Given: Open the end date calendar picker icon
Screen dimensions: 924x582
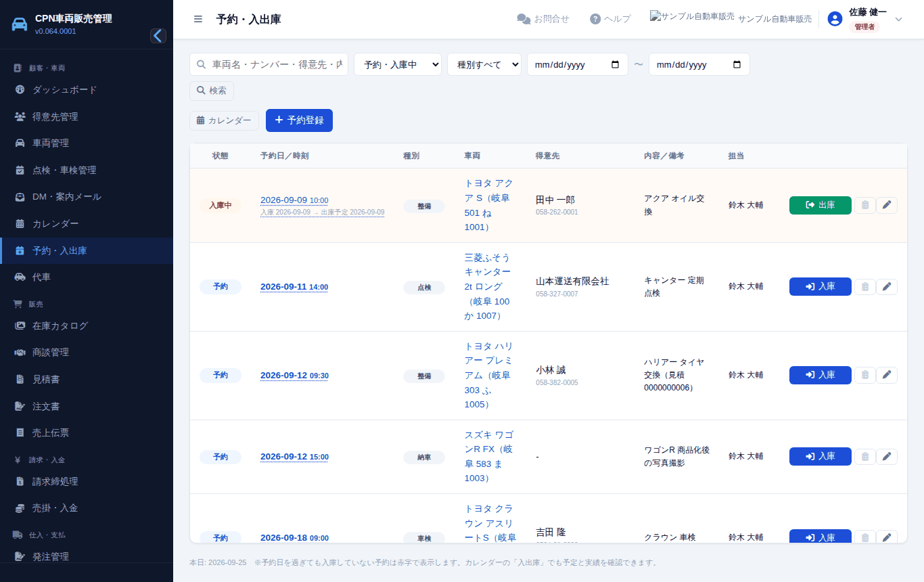Looking at the screenshot, I should [737, 64].
